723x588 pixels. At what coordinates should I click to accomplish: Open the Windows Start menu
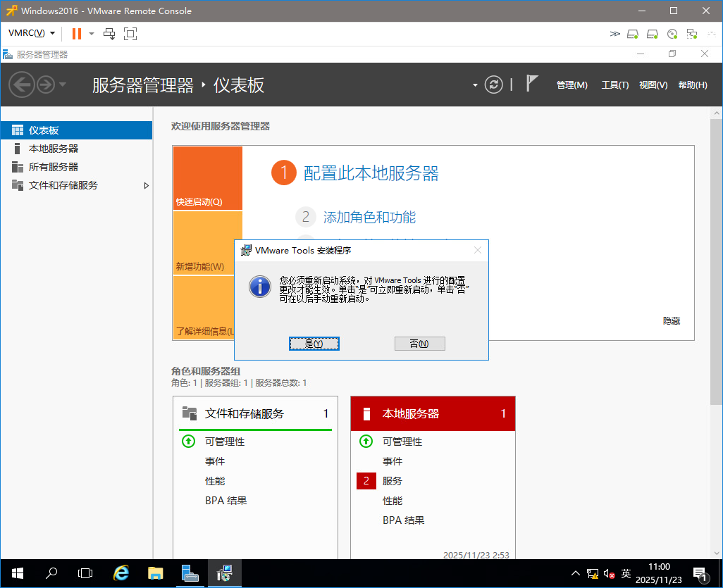17,574
